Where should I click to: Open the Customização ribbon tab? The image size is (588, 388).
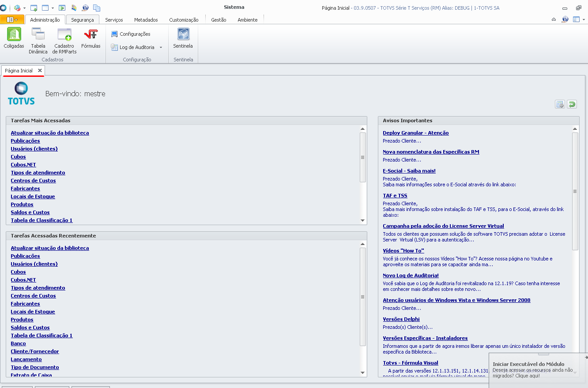[184, 20]
